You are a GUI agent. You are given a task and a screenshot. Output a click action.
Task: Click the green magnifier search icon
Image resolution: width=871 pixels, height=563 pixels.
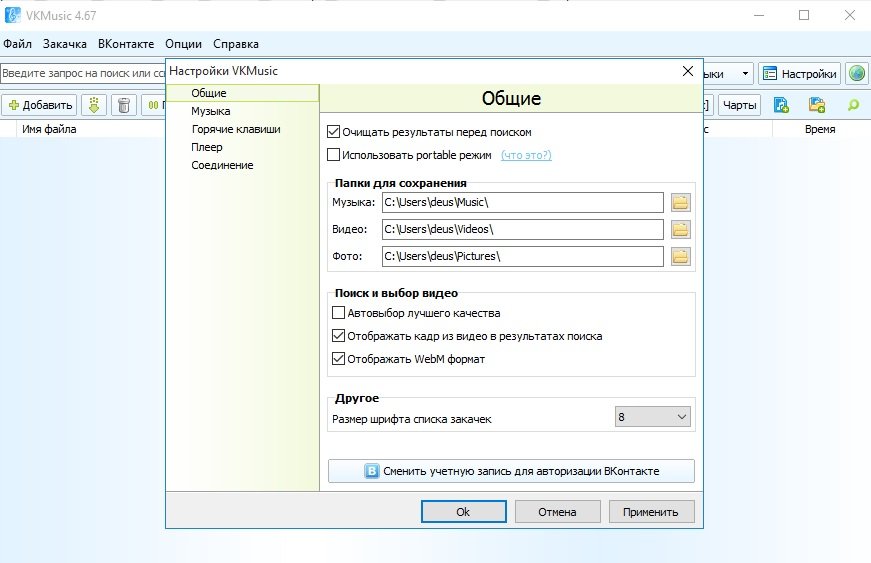853,105
